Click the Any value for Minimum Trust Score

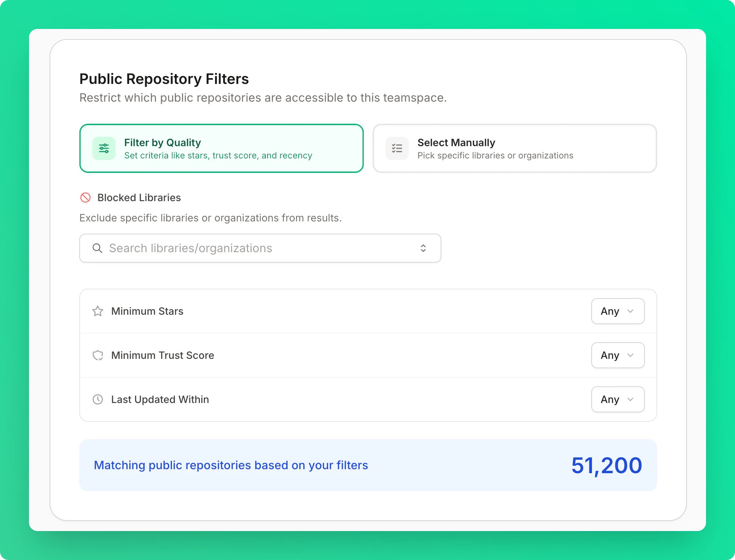[x=617, y=355]
